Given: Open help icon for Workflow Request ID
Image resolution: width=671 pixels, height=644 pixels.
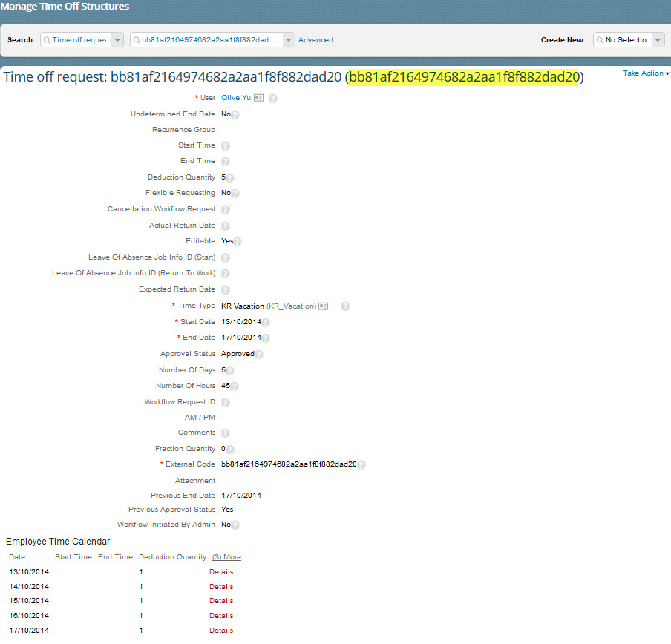Looking at the screenshot, I should pos(226,402).
